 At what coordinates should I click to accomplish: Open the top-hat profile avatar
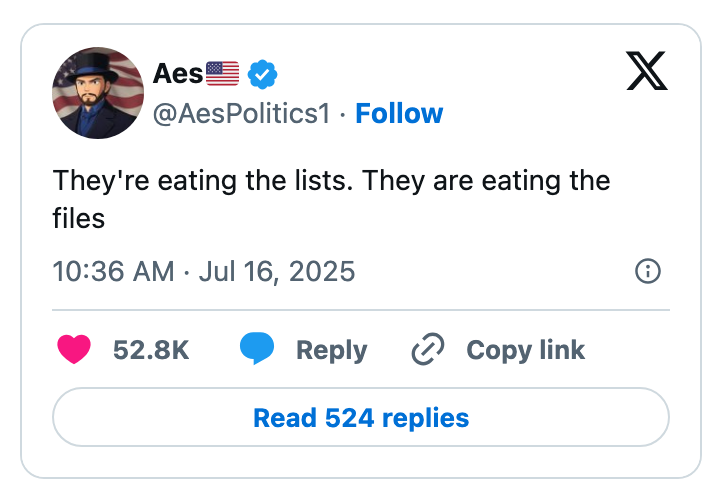point(98,92)
